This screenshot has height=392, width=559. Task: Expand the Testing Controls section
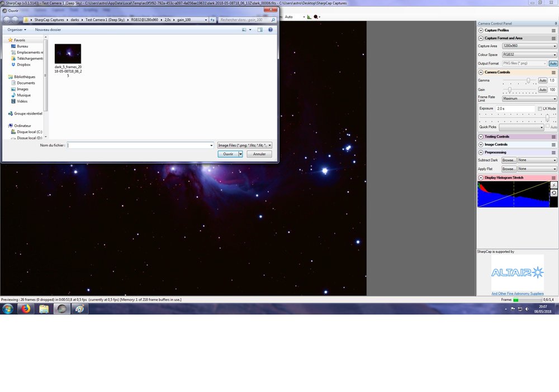point(481,136)
